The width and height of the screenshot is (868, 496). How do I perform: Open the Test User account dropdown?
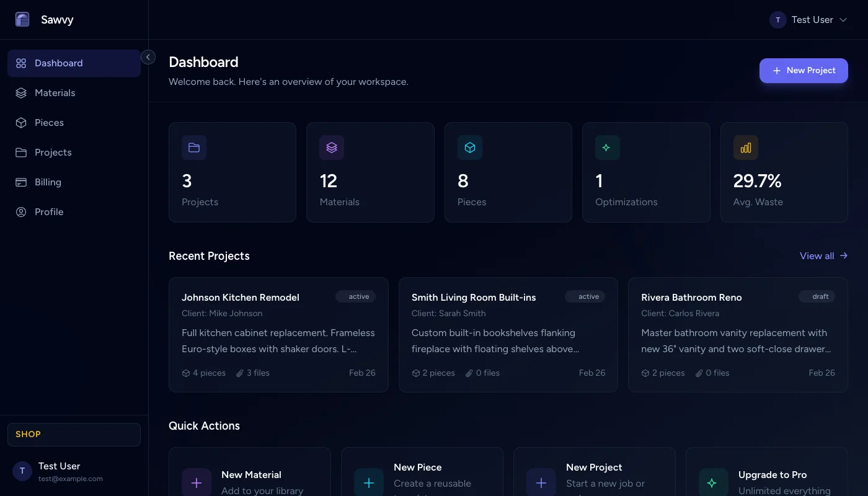click(x=809, y=19)
